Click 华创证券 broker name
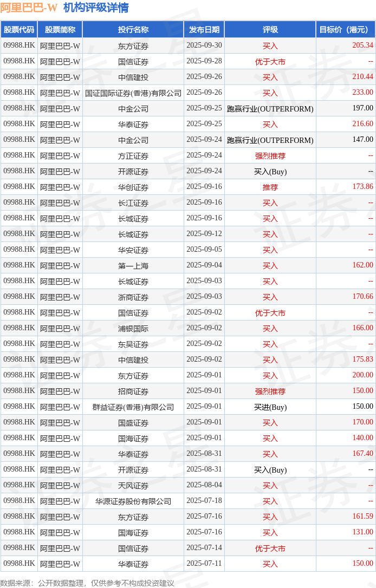 click(x=133, y=187)
